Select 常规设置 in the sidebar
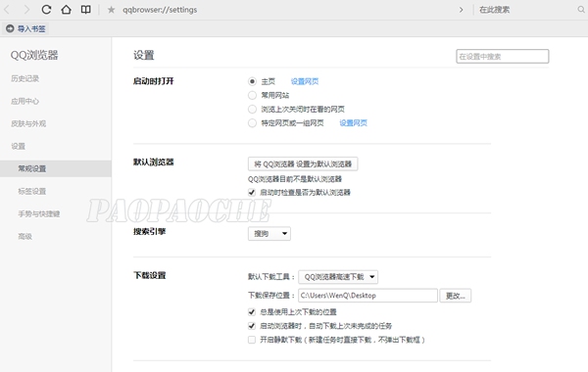 [x=56, y=168]
